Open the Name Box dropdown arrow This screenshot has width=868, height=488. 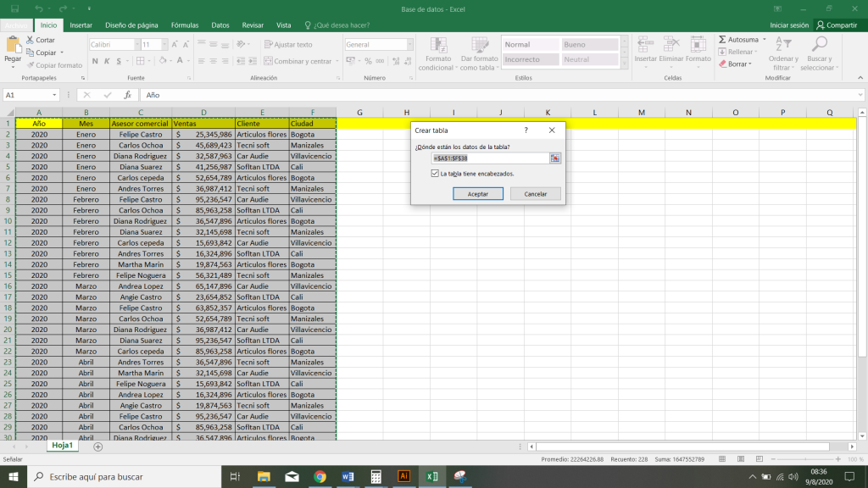54,95
